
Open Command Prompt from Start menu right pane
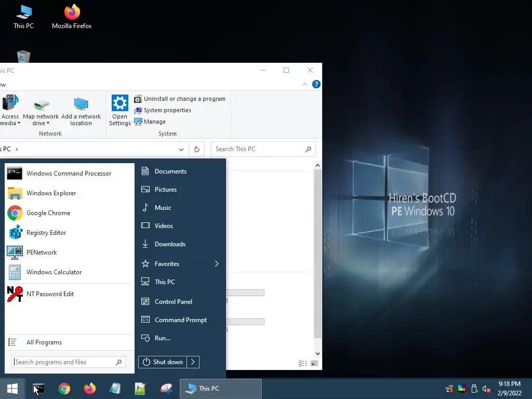pos(180,320)
